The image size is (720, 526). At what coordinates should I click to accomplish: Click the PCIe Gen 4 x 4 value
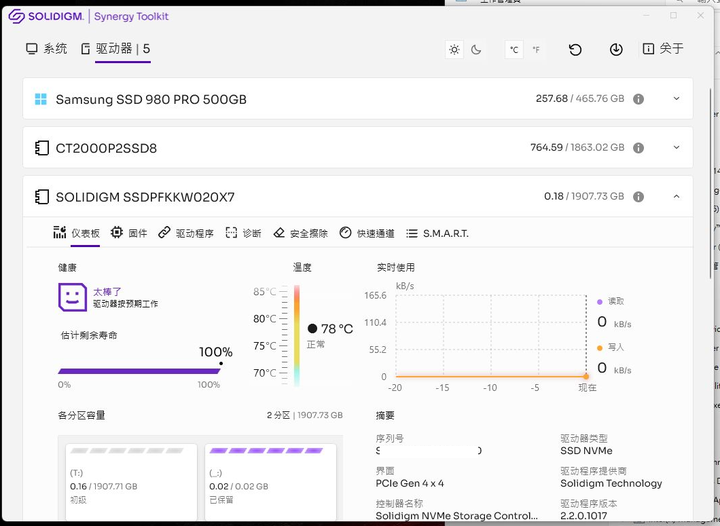(410, 483)
